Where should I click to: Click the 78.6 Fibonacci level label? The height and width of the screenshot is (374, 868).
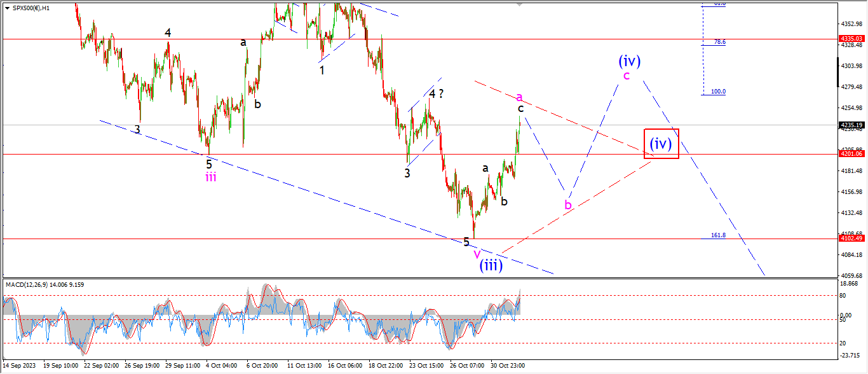coord(719,42)
